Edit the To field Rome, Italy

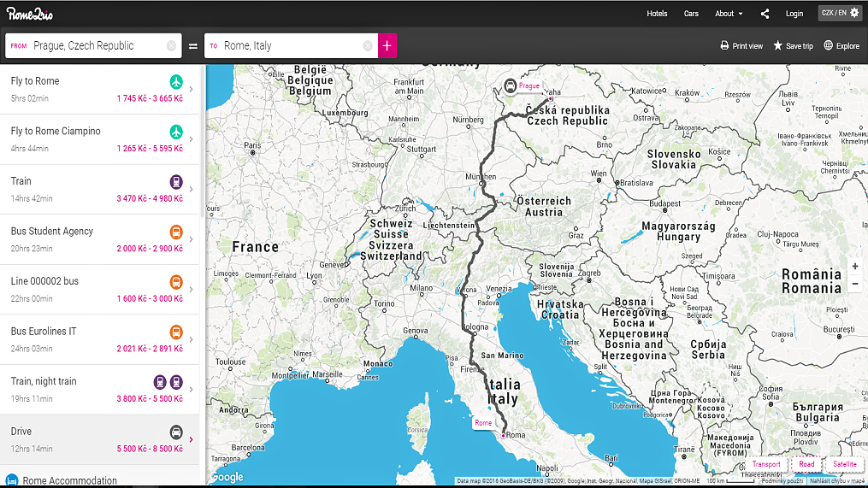click(291, 46)
